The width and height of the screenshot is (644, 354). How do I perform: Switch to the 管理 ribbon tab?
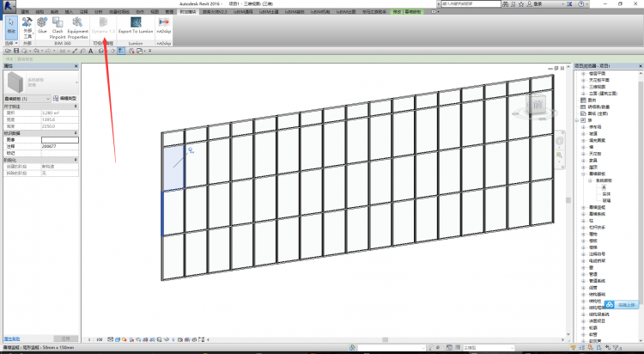169,12
